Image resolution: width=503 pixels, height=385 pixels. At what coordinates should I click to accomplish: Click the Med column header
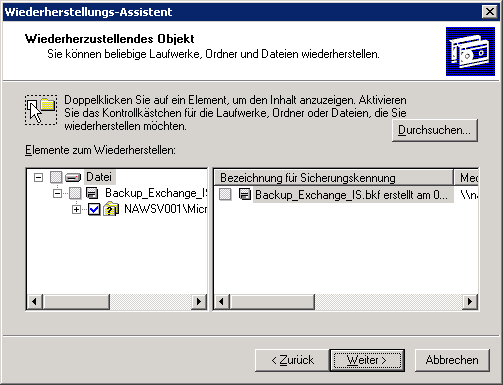[466, 178]
